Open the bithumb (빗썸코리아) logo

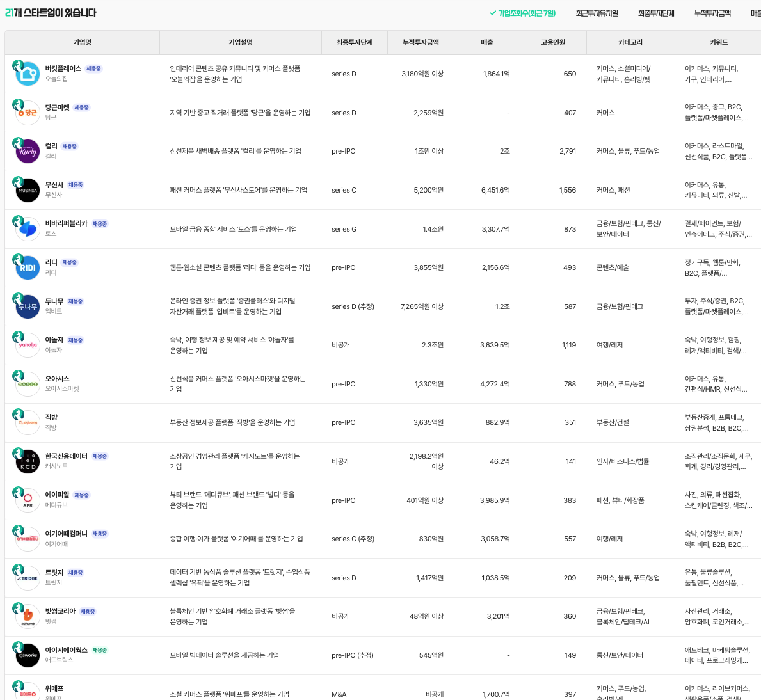tap(28, 617)
